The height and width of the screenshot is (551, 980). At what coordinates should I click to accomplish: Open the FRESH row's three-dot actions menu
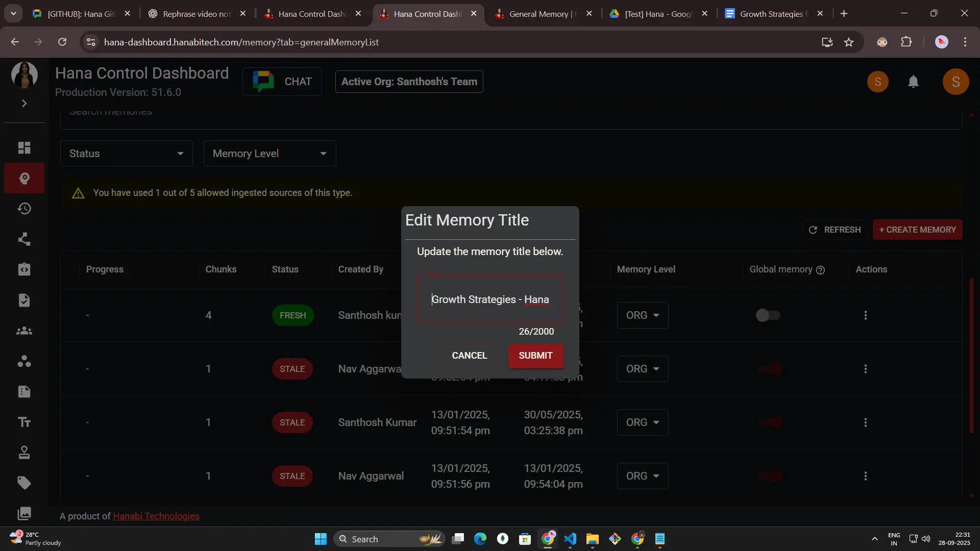(865, 315)
